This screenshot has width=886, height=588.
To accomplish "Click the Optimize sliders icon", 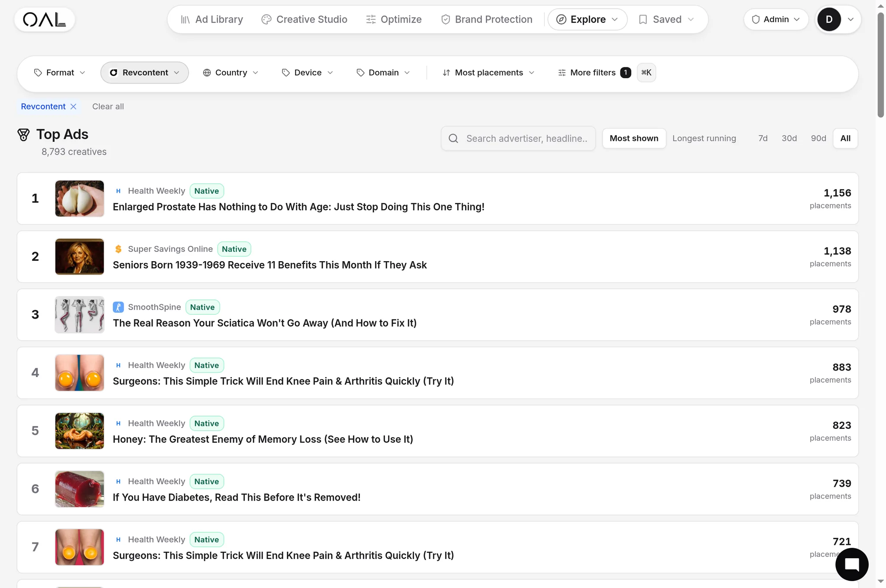I will coord(371,19).
